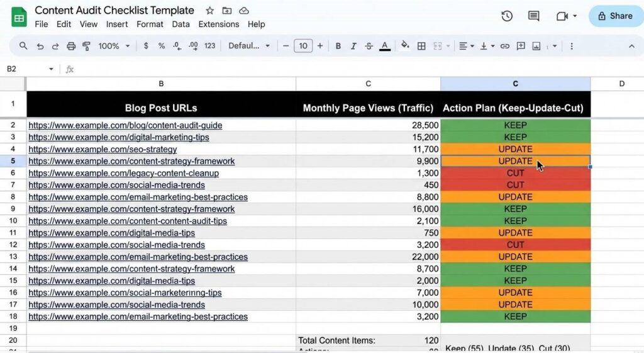Screen dimensions: 644x353
Task: Increase the font size
Action: 320,46
